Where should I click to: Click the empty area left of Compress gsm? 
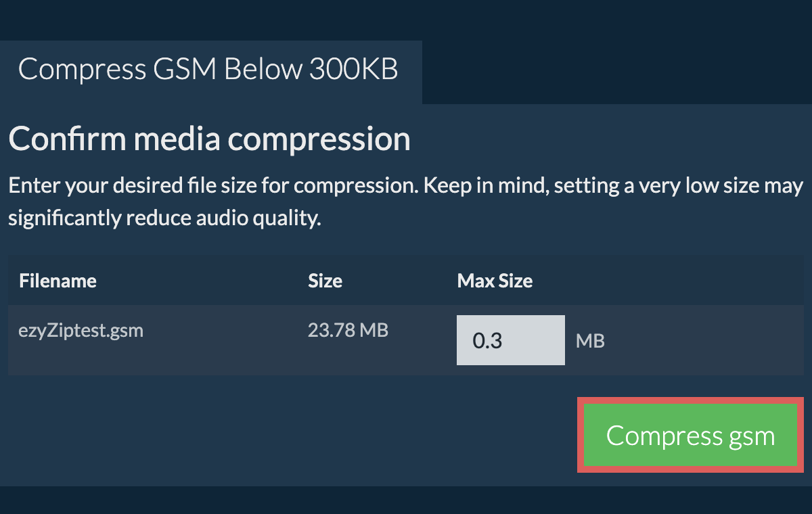271,436
